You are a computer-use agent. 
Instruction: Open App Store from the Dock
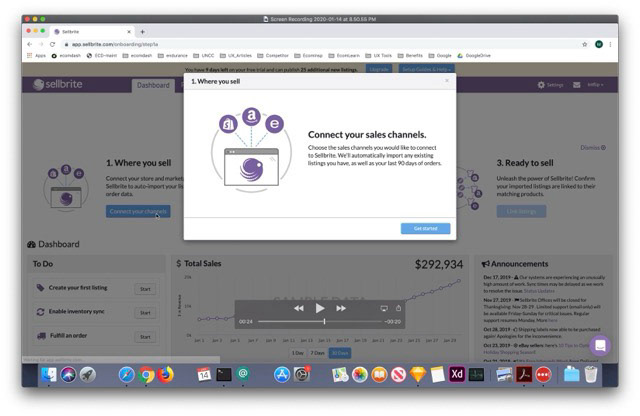[x=282, y=374]
